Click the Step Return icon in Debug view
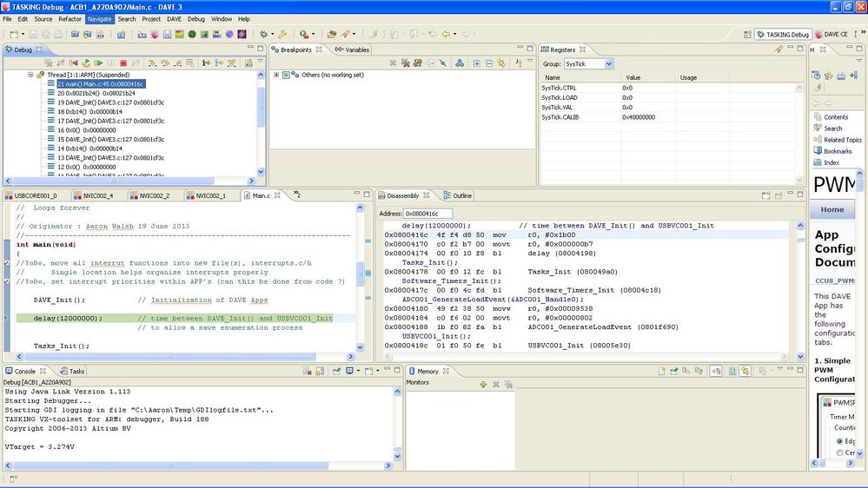 click(178, 63)
